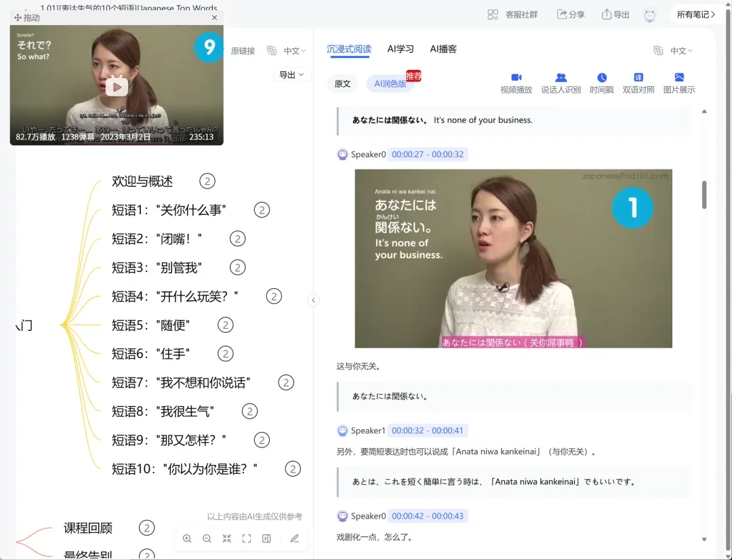
Task: Expand 短语5 随便 node
Action: [226, 325]
